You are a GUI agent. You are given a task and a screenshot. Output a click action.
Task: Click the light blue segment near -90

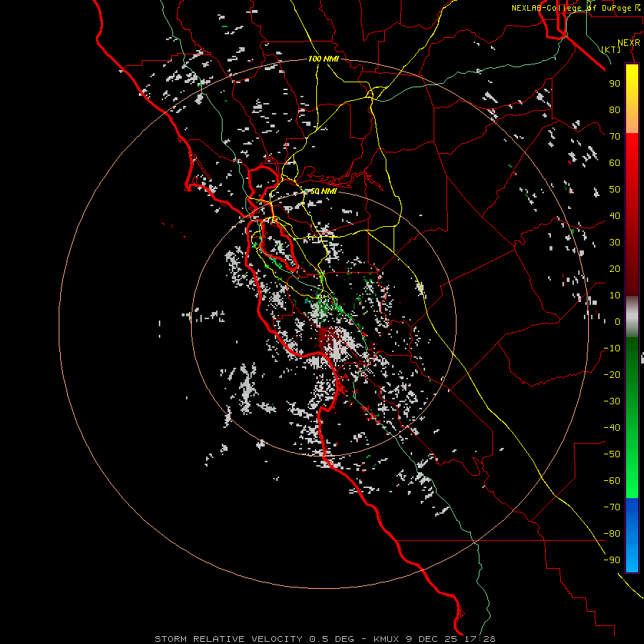[632, 560]
